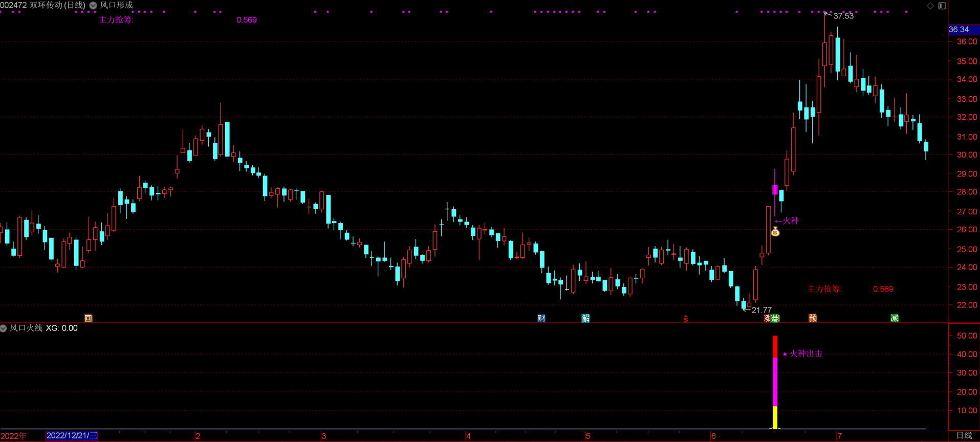Screen dimensions: 980x442
Task: Click month 3 marker on time axis
Action: tap(323, 436)
